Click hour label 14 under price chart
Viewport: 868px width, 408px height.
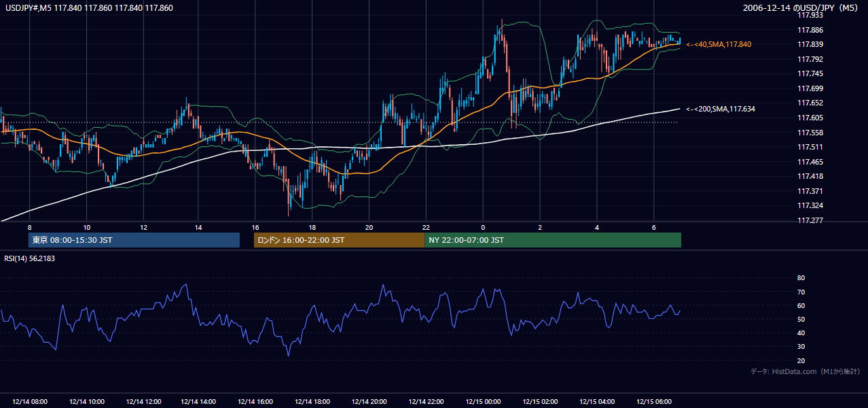198,227
